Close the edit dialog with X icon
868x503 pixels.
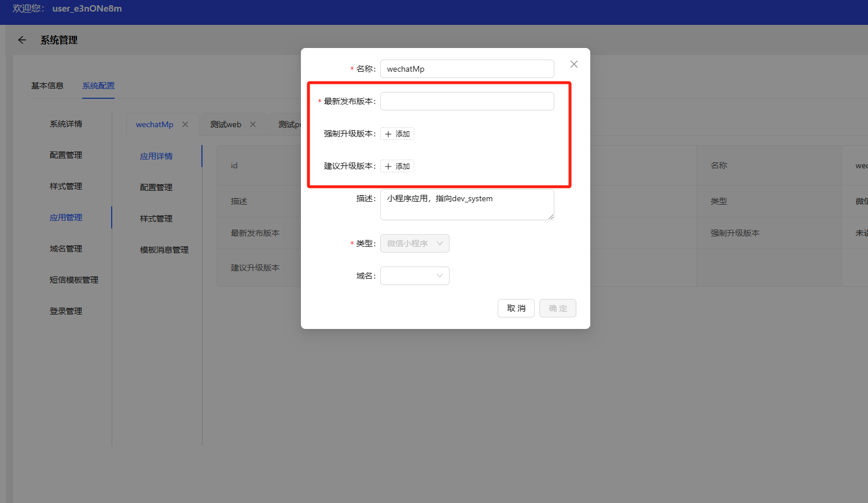[573, 64]
